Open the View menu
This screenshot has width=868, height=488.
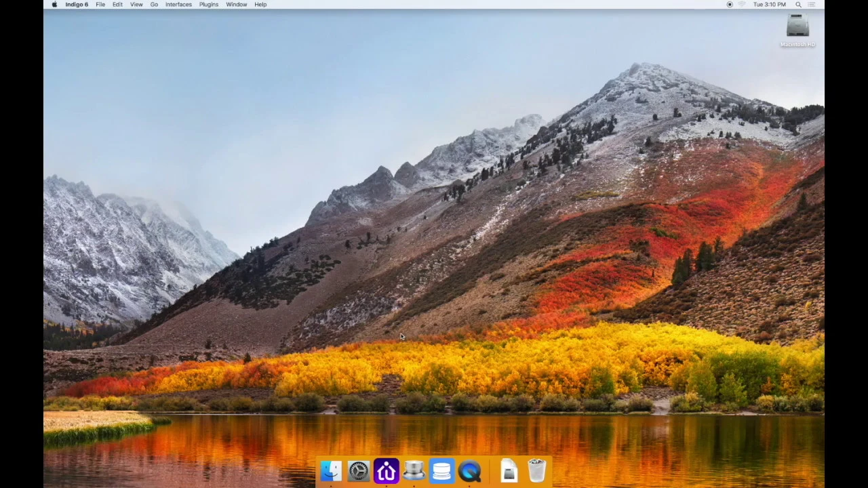tap(136, 4)
